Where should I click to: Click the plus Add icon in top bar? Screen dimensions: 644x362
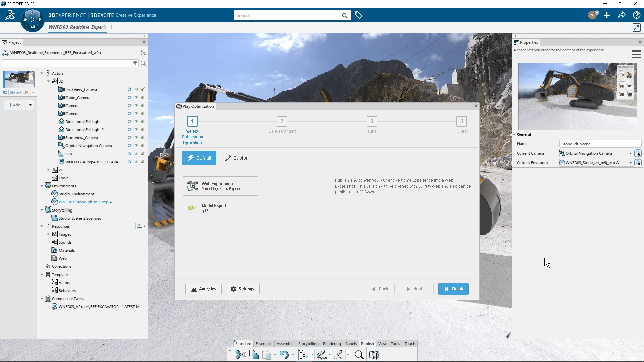607,15
